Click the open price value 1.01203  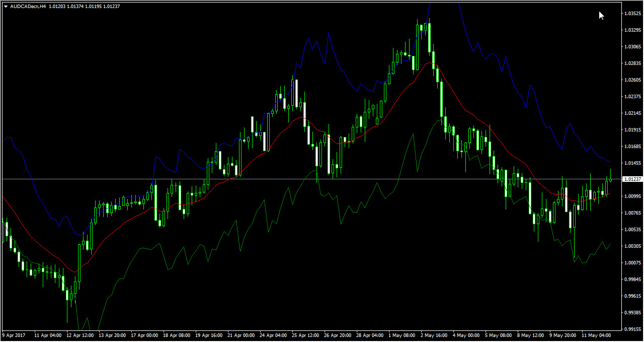point(57,6)
